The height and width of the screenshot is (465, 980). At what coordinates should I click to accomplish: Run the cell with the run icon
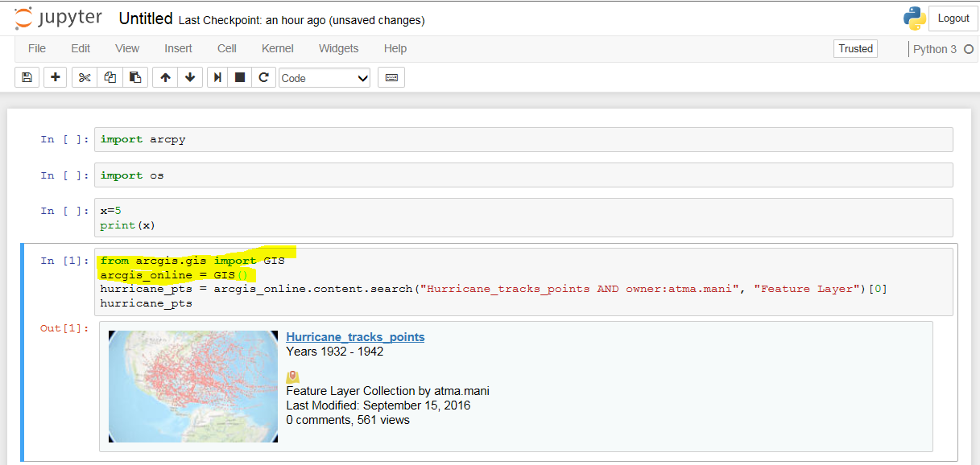[217, 77]
